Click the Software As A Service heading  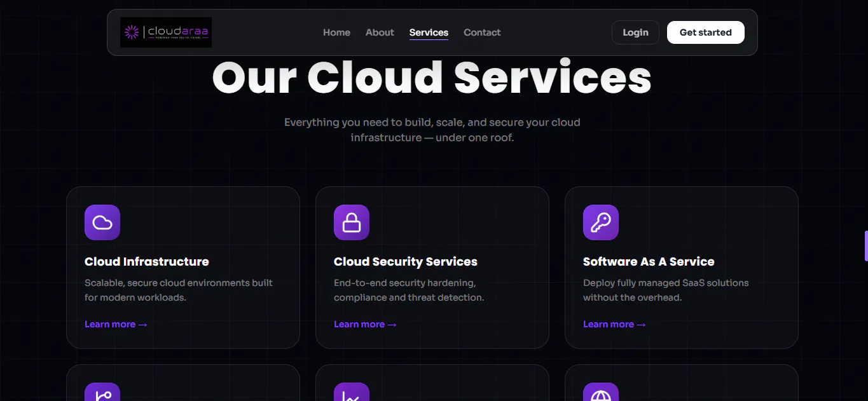point(649,262)
